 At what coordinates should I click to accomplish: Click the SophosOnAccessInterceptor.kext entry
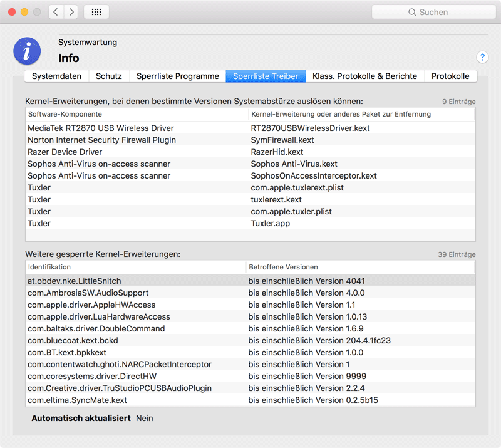(x=314, y=175)
